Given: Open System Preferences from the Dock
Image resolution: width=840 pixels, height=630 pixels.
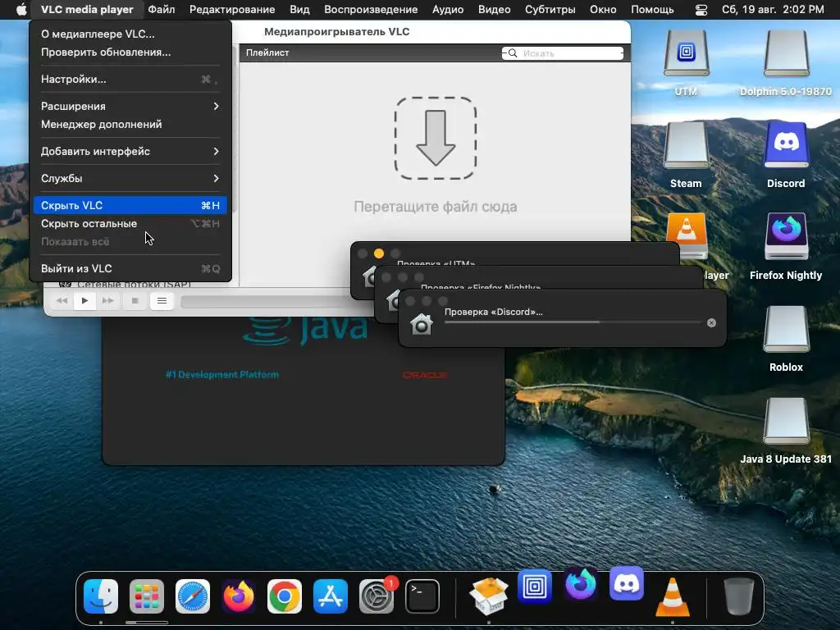Looking at the screenshot, I should tap(377, 596).
